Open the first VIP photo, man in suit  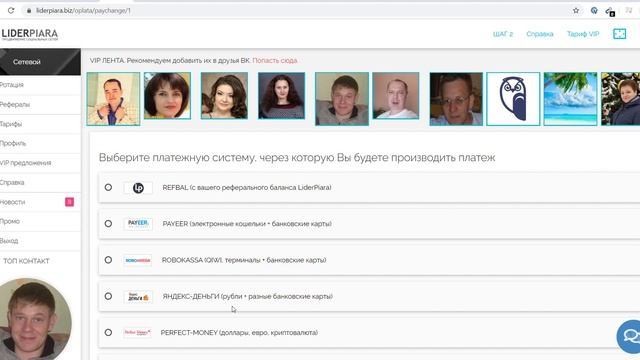(x=113, y=99)
